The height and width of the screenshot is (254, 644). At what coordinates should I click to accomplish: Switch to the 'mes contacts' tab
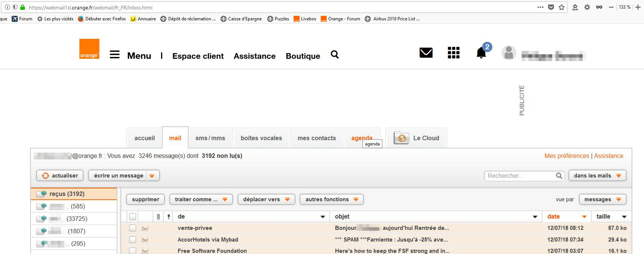point(317,138)
